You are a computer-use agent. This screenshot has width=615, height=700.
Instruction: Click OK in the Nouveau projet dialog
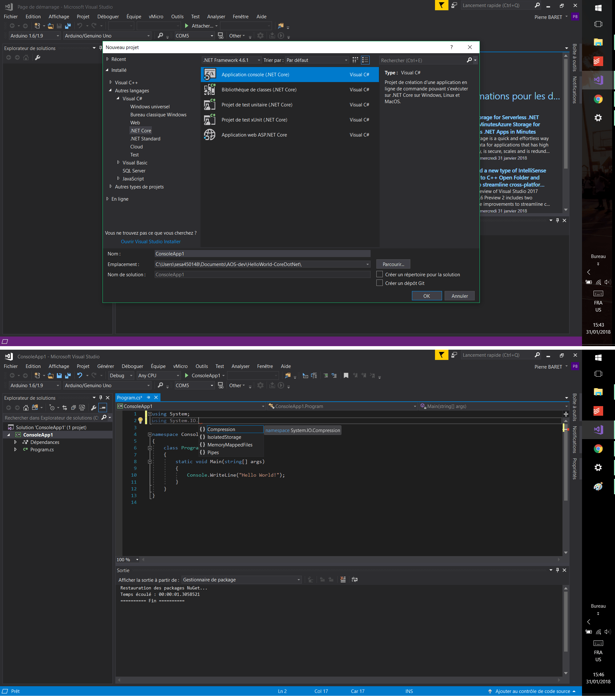pyautogui.click(x=426, y=296)
